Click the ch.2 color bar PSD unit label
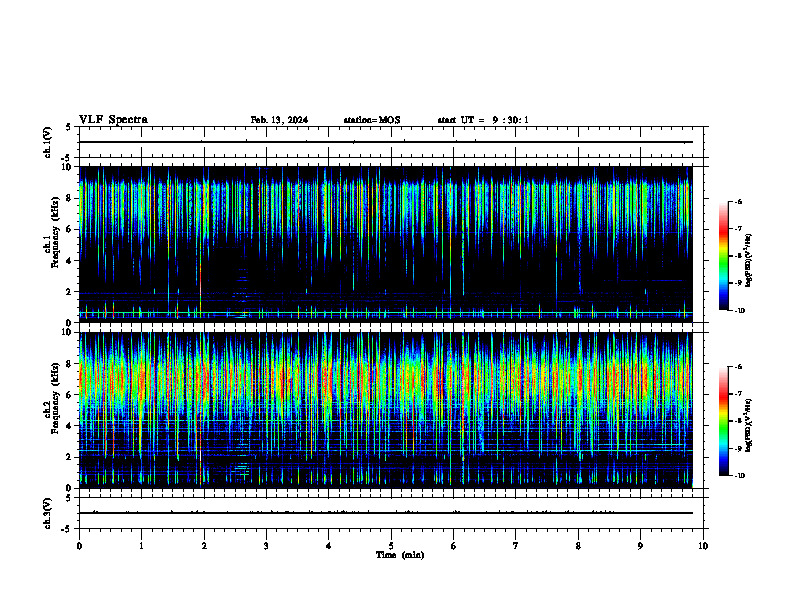 [748, 425]
